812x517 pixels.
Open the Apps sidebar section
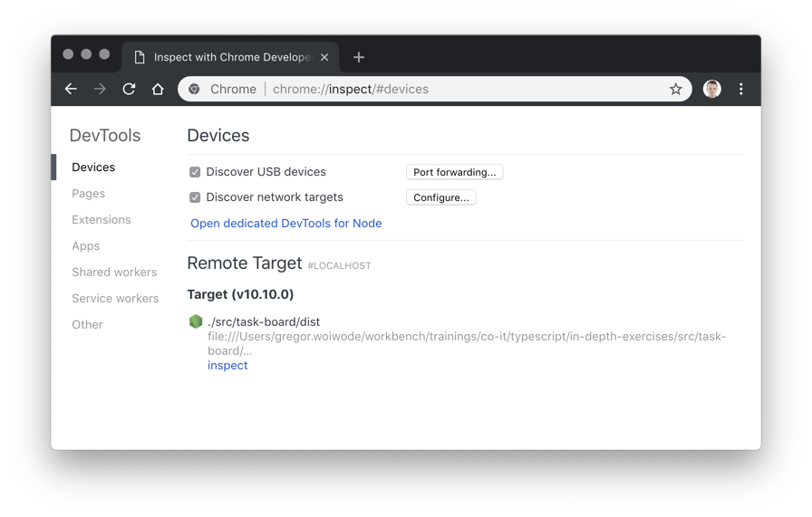click(x=86, y=245)
